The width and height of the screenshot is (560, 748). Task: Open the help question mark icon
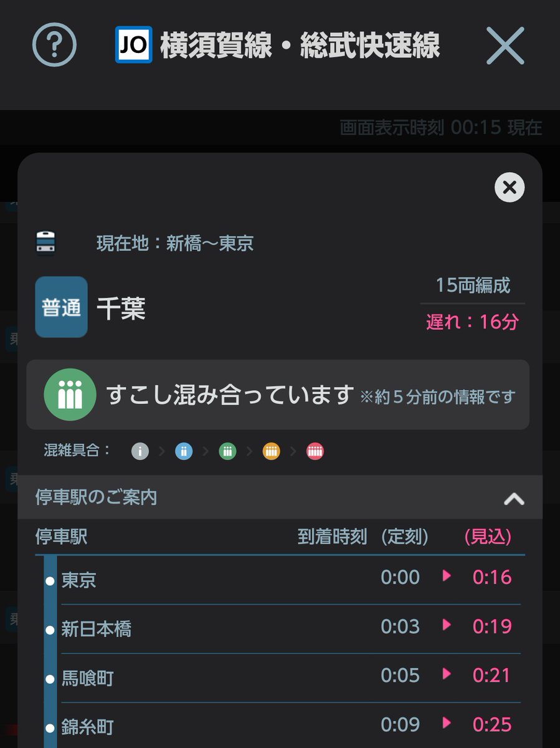[54, 45]
